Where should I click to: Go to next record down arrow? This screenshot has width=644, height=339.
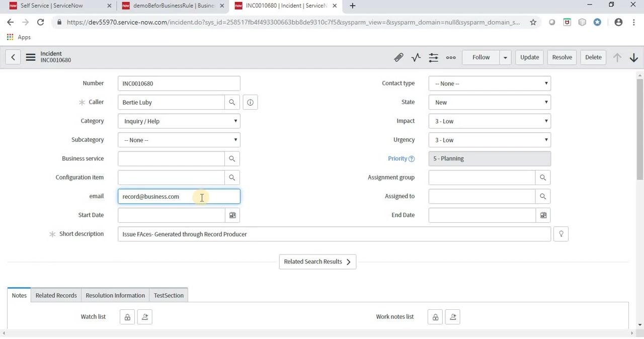coord(634,57)
